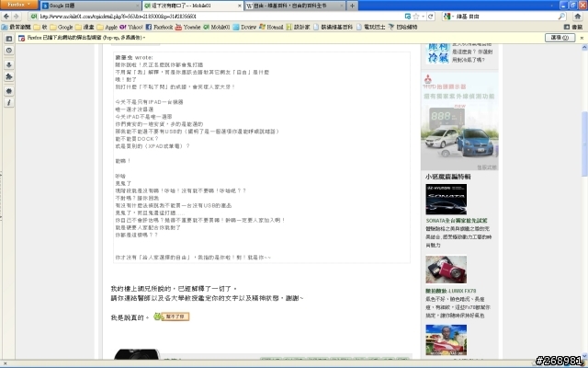The height and width of the screenshot is (368, 588).
Task: Open the Yahoo! bookmark
Action: tap(131, 27)
